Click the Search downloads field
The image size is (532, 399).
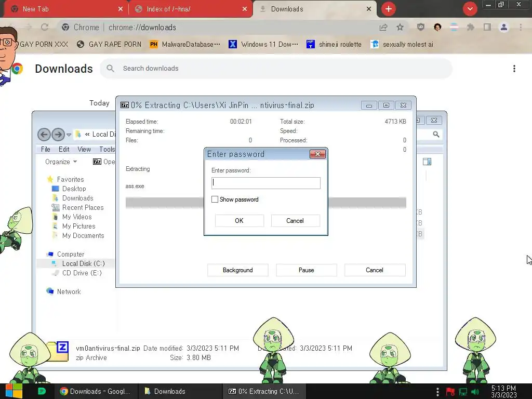(276, 69)
